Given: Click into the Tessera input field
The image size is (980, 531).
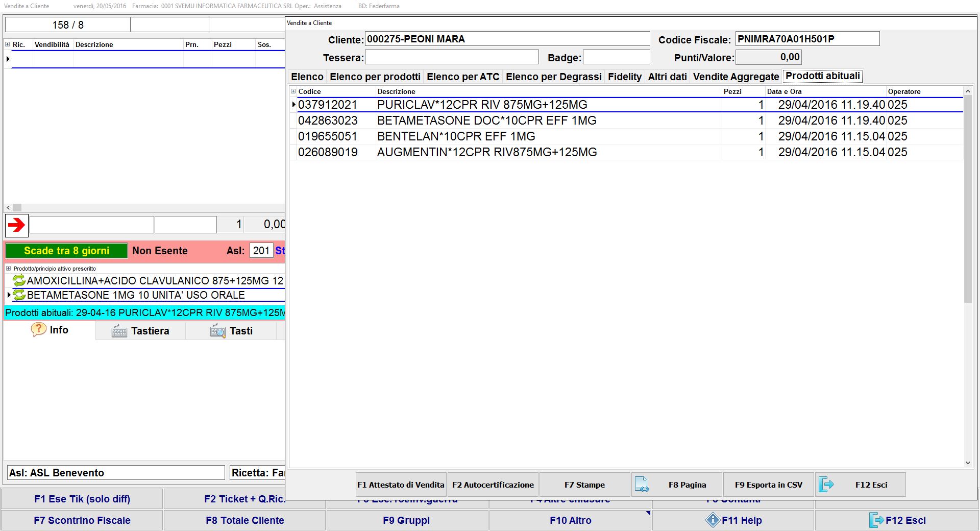Looking at the screenshot, I should click(452, 57).
